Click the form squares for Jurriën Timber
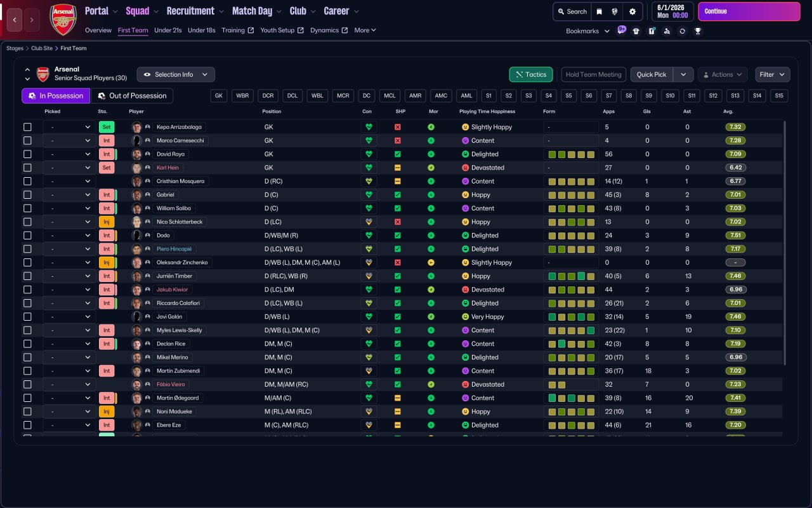 pyautogui.click(x=572, y=276)
